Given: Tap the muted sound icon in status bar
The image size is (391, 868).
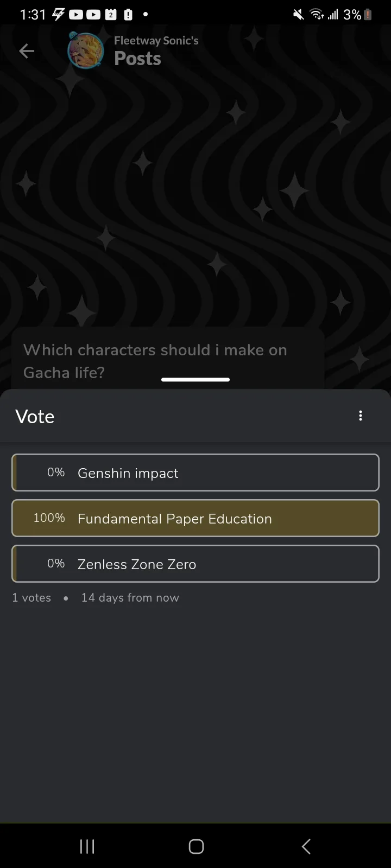Looking at the screenshot, I should pyautogui.click(x=299, y=15).
